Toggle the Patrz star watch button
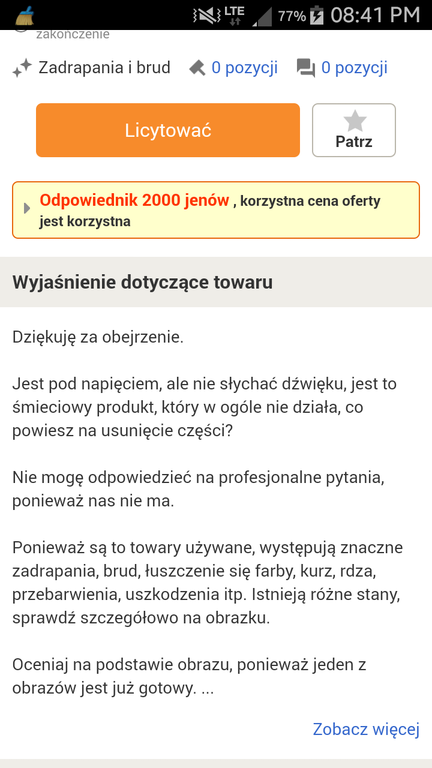Screen dimensions: 432x768 [x=354, y=130]
